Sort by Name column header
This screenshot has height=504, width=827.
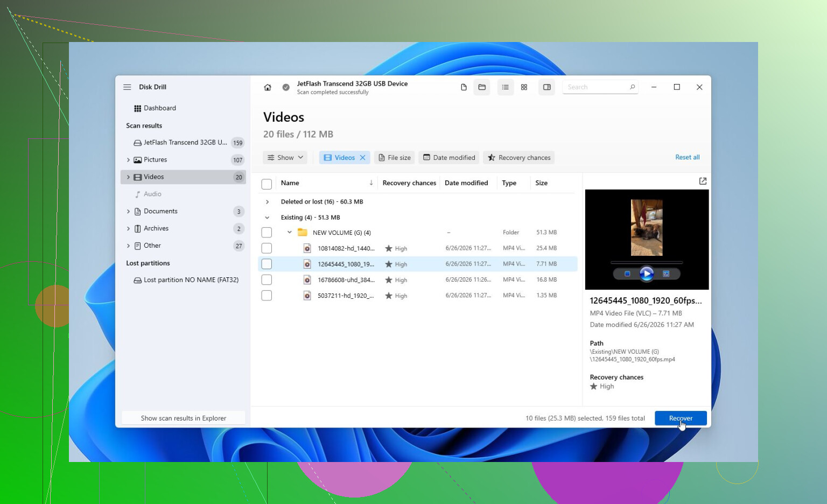290,183
